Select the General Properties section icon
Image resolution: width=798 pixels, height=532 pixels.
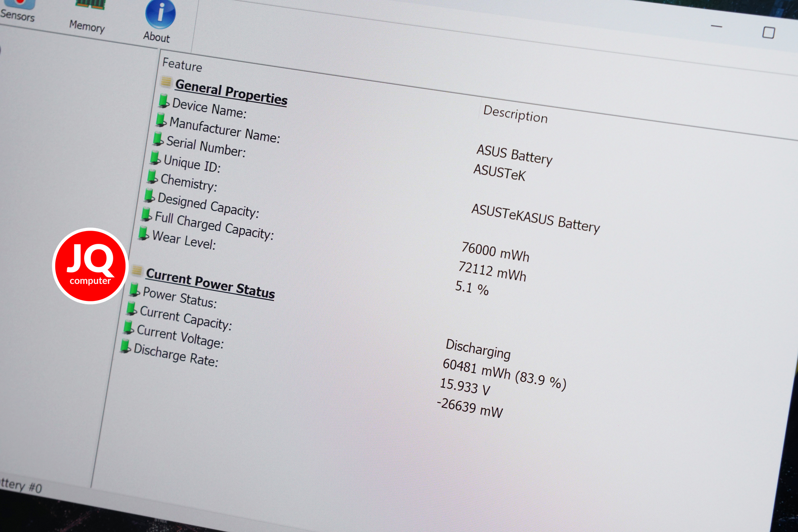pos(166,81)
